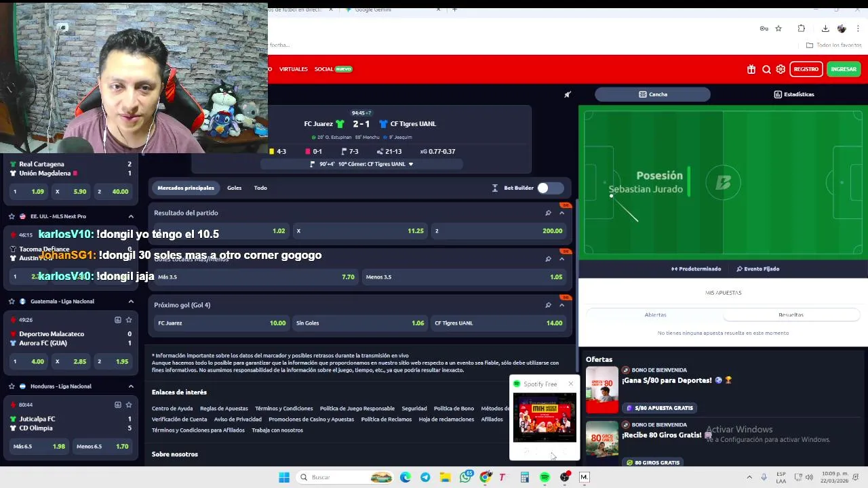Bet Sin Goles at 1.06

point(360,323)
